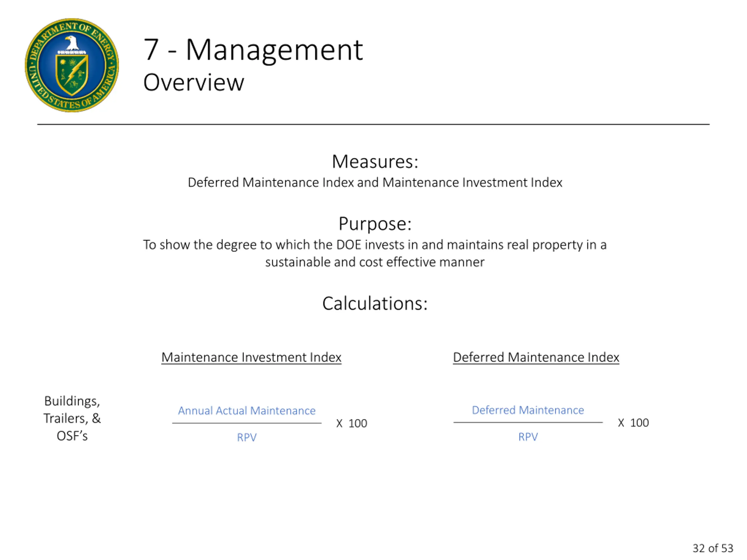The height and width of the screenshot is (560, 747).
Task: Click the blue 'Deferred Maintenance' numerator text
Action: point(528,410)
